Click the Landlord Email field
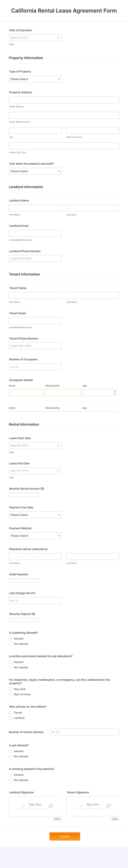Screen dimensions: 128x868 point(35,233)
